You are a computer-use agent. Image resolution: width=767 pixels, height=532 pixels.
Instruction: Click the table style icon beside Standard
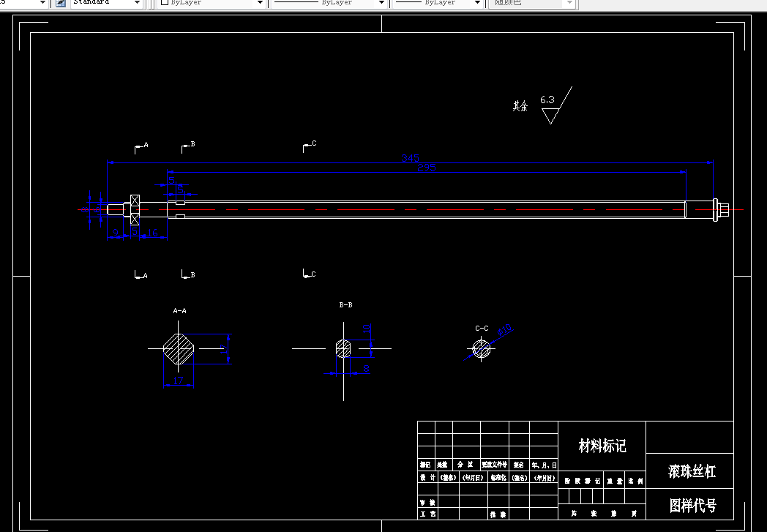tap(61, 2)
